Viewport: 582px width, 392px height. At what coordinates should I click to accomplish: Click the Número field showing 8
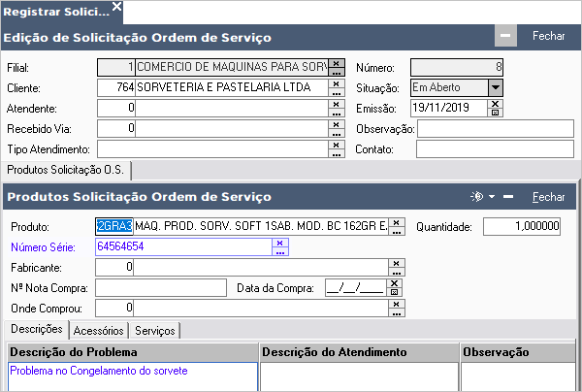[457, 68]
